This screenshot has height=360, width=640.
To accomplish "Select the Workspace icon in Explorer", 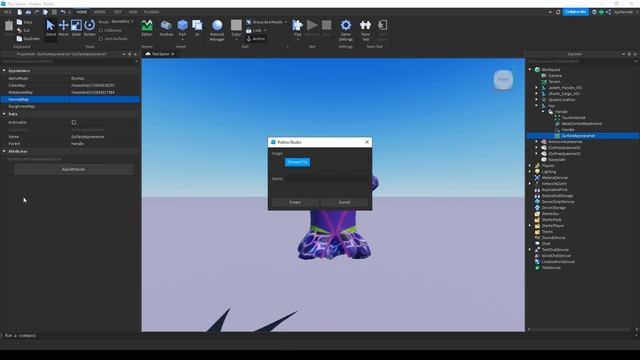I will click(x=538, y=70).
